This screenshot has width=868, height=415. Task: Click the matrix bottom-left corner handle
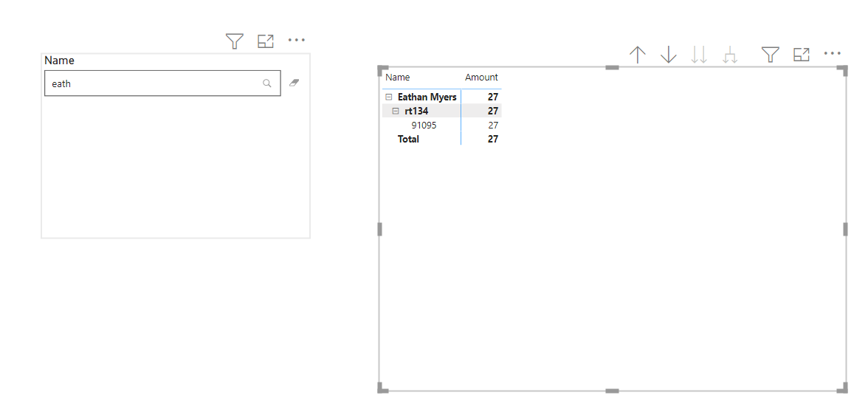tap(382, 388)
